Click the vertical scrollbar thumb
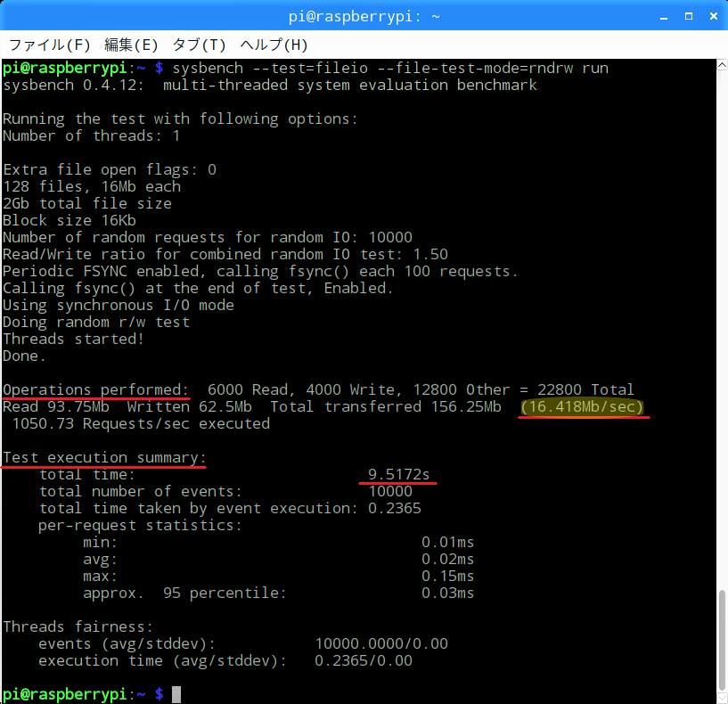This screenshot has height=704, width=728. [722, 641]
